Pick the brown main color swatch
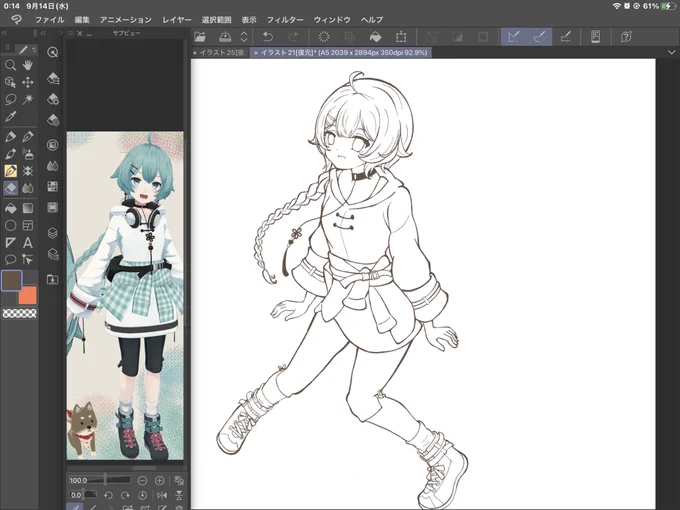Screen dimensions: 680x510 click(x=12, y=281)
